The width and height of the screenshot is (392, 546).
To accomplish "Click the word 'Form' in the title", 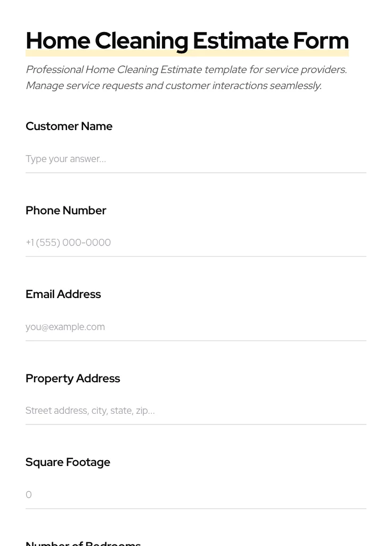I will coord(321,41).
